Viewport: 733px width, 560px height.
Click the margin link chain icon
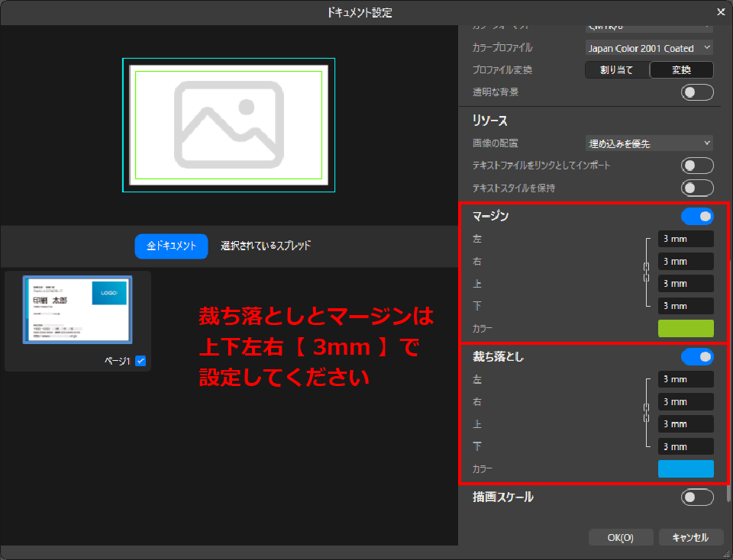click(645, 272)
